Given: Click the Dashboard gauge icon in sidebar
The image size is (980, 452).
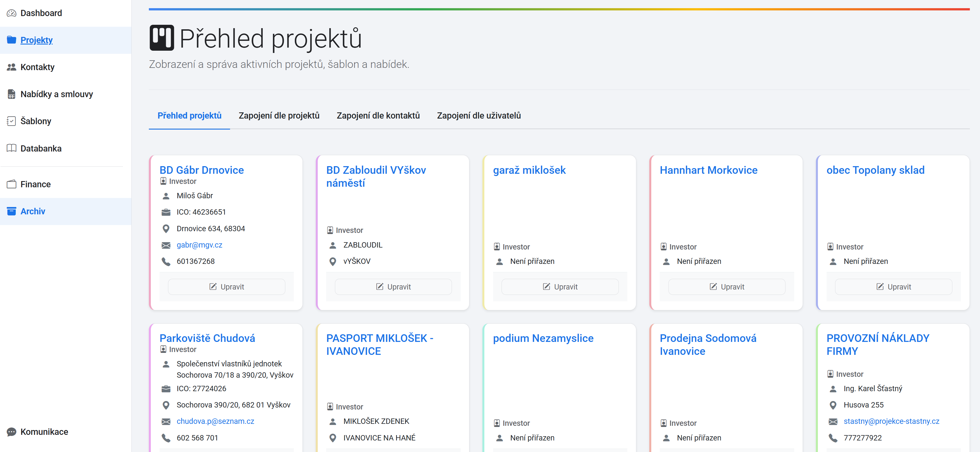Looking at the screenshot, I should (11, 13).
